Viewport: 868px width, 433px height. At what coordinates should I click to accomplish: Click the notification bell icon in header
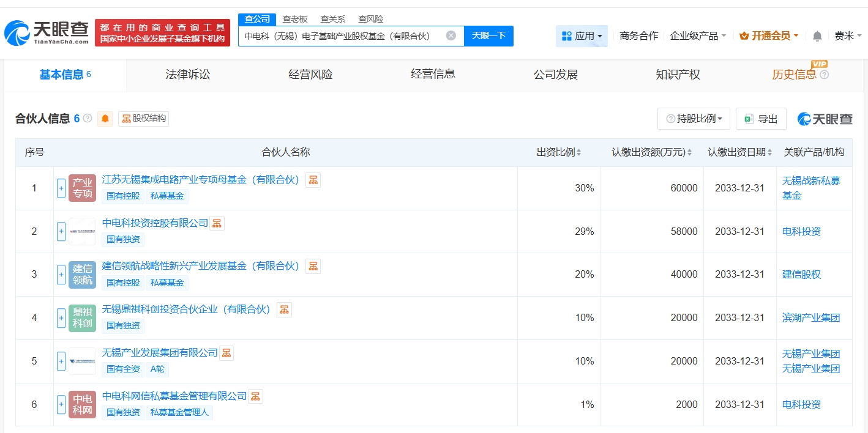817,36
